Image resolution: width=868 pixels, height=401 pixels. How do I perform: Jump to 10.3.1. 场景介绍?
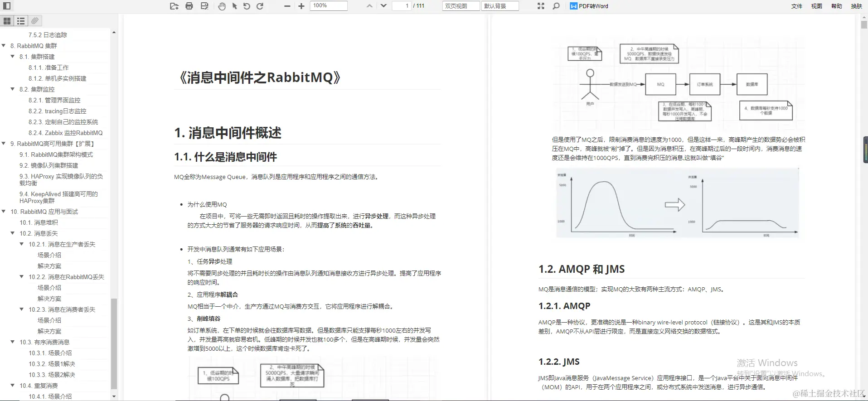pyautogui.click(x=50, y=353)
